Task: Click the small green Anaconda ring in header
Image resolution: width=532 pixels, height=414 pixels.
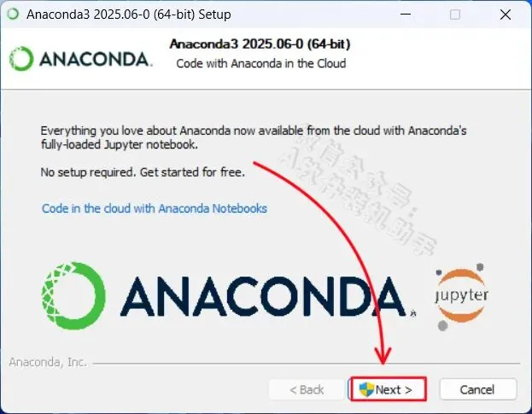Action: pos(21,59)
